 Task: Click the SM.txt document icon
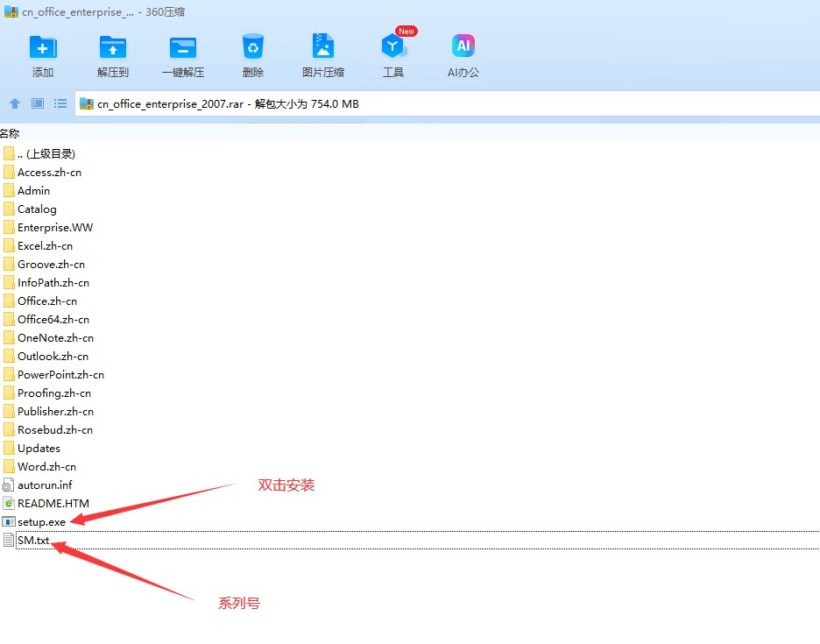point(9,540)
